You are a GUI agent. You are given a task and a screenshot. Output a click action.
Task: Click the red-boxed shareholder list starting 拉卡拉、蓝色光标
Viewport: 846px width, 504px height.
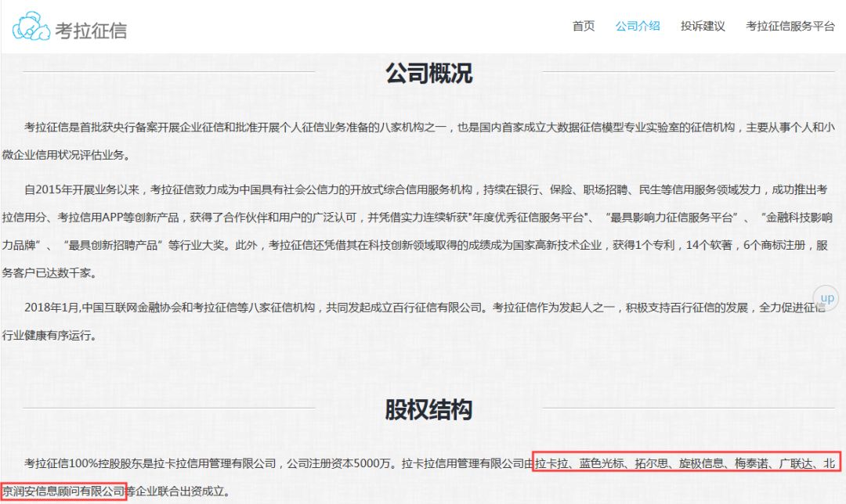(686, 463)
